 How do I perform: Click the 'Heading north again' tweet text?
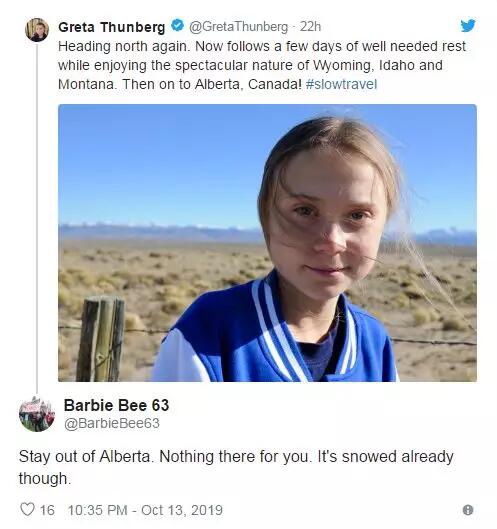[262, 65]
